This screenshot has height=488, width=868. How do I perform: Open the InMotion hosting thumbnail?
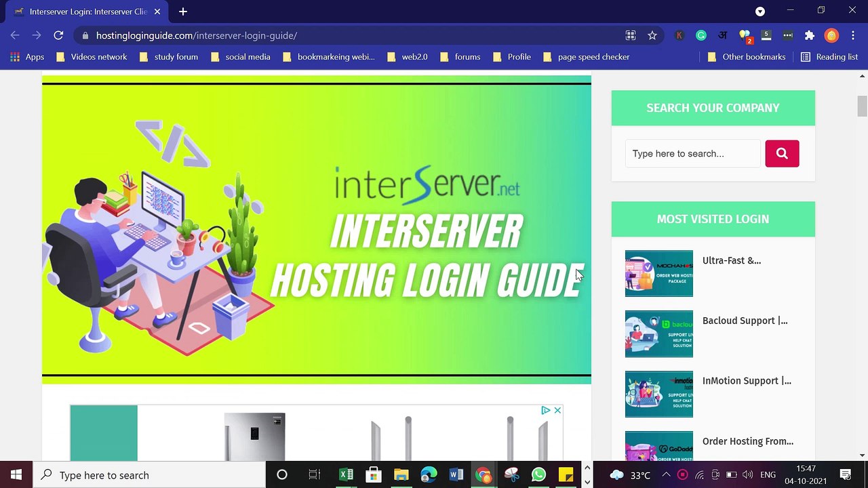click(x=659, y=394)
